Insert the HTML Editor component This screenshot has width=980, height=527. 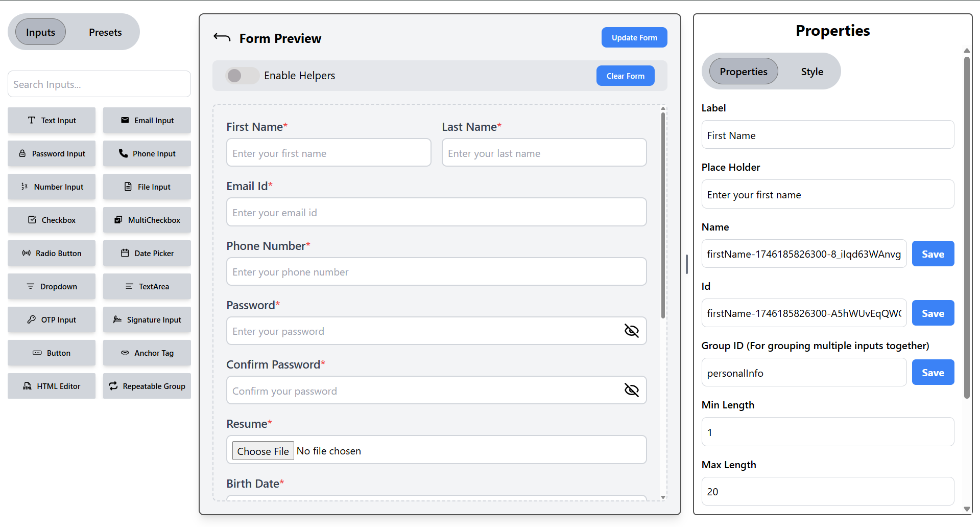click(x=52, y=386)
